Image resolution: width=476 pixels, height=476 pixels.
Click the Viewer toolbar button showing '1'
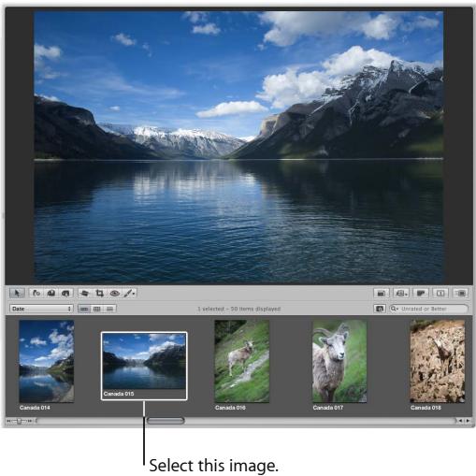[440, 293]
